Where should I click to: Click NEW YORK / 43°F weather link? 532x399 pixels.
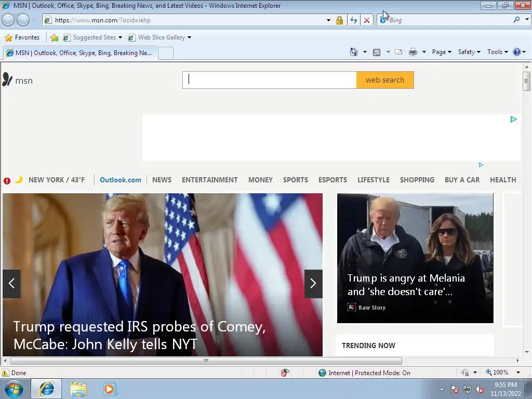click(x=57, y=180)
